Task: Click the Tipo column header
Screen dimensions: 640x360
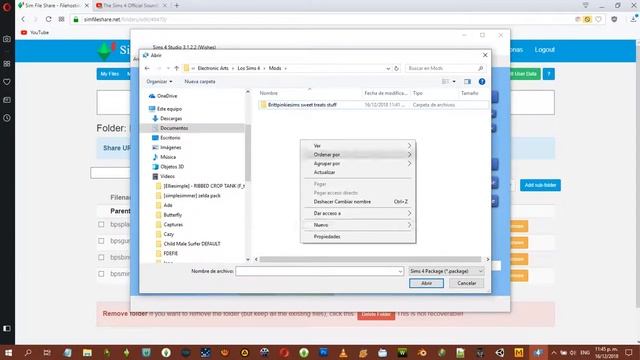Action: (417, 93)
